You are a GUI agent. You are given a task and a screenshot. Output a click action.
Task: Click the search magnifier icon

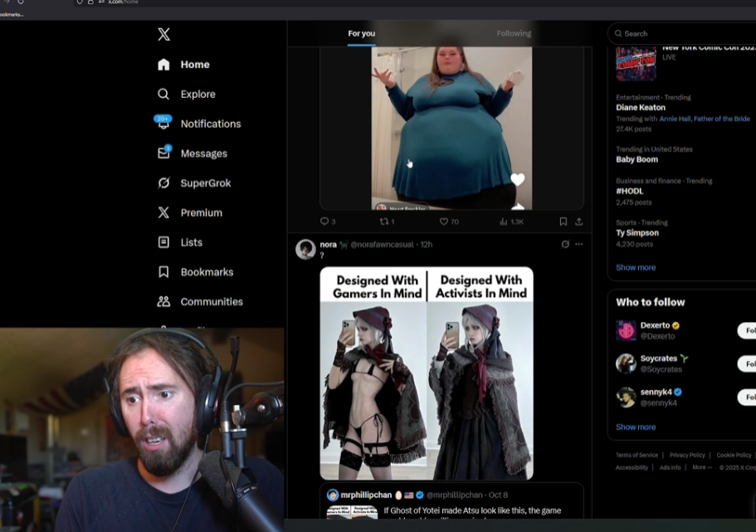point(618,33)
